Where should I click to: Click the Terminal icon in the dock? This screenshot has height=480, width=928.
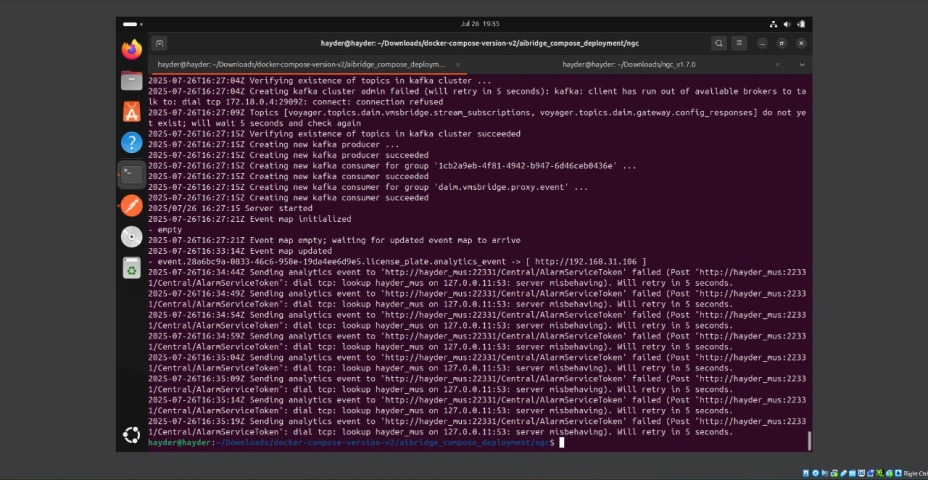point(131,175)
